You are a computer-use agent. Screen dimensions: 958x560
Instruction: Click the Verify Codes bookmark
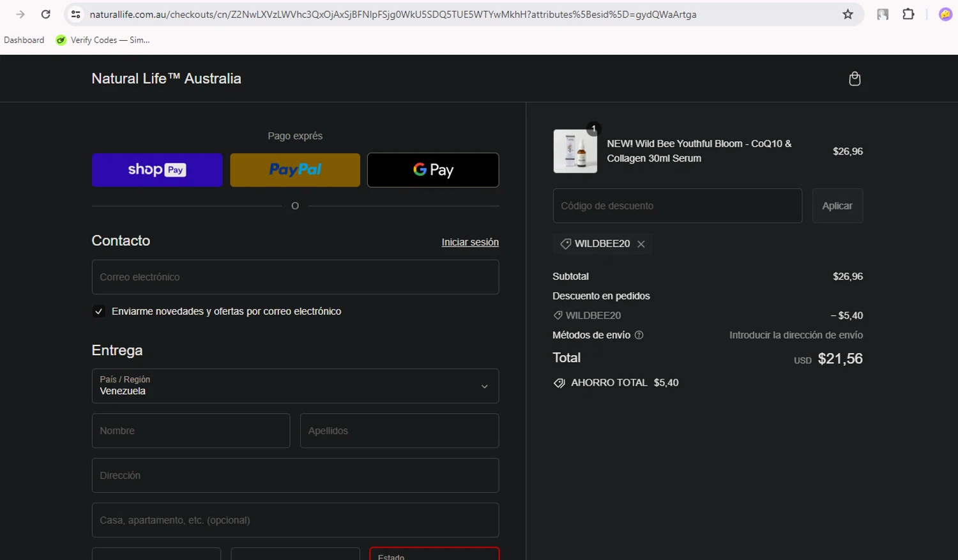(103, 40)
